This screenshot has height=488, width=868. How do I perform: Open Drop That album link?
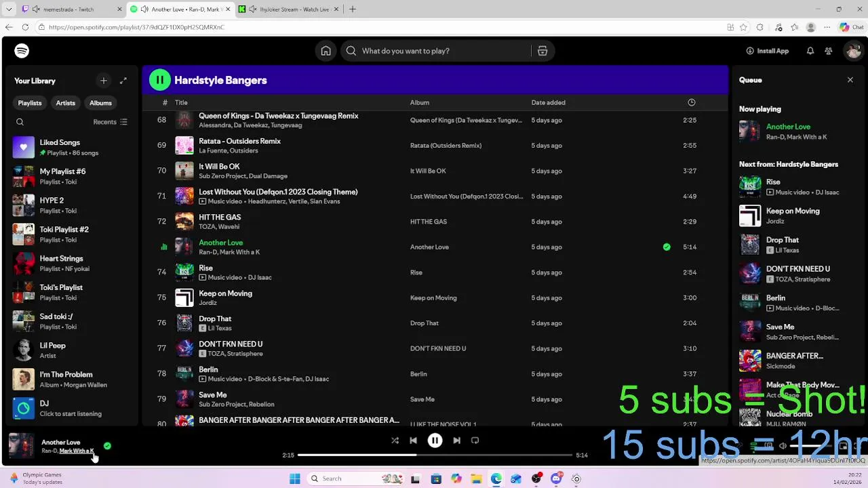pos(425,323)
